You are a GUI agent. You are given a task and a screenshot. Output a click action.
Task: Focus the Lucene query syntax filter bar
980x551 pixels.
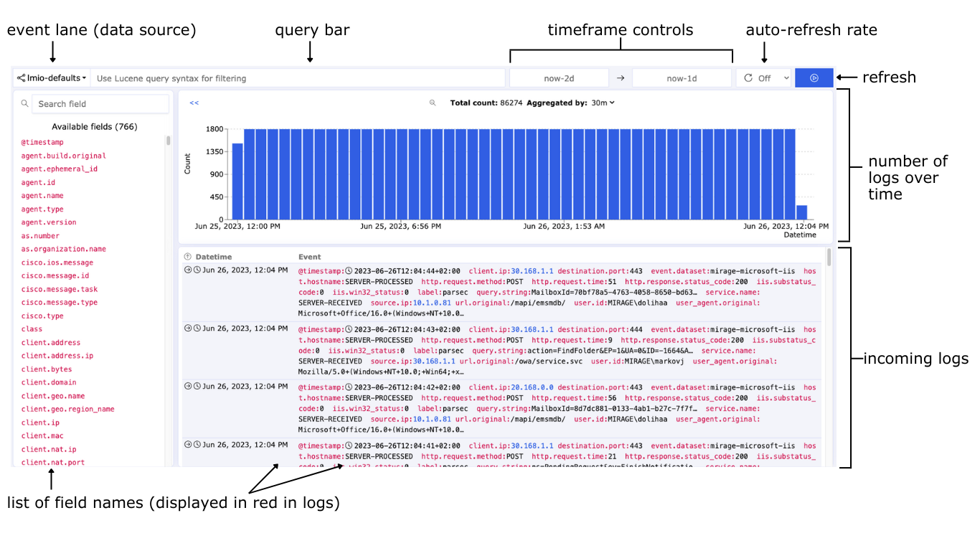[x=298, y=78]
